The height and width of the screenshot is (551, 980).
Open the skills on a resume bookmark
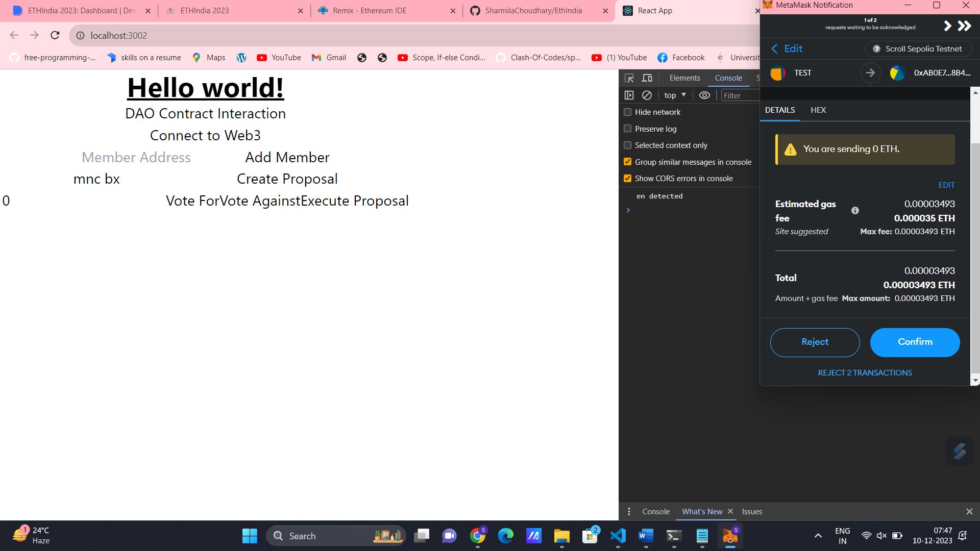144,58
